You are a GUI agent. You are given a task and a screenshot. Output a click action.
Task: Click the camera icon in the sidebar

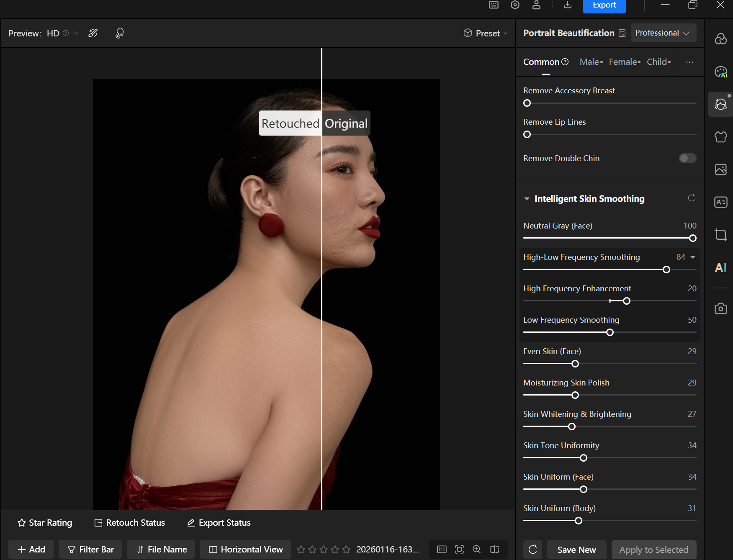[720, 309]
